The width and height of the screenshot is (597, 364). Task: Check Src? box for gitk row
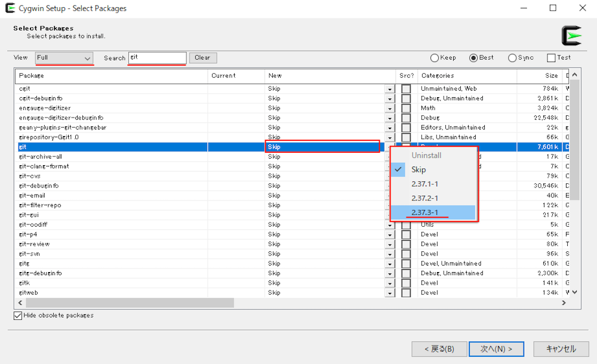coord(406,283)
